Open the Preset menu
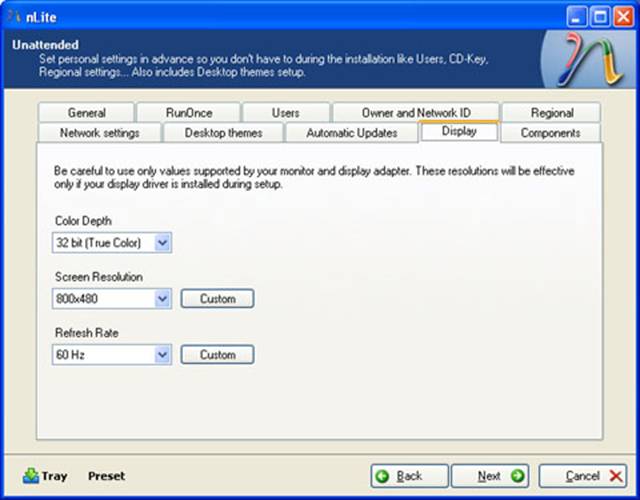The width and height of the screenshot is (640, 500). [106, 476]
